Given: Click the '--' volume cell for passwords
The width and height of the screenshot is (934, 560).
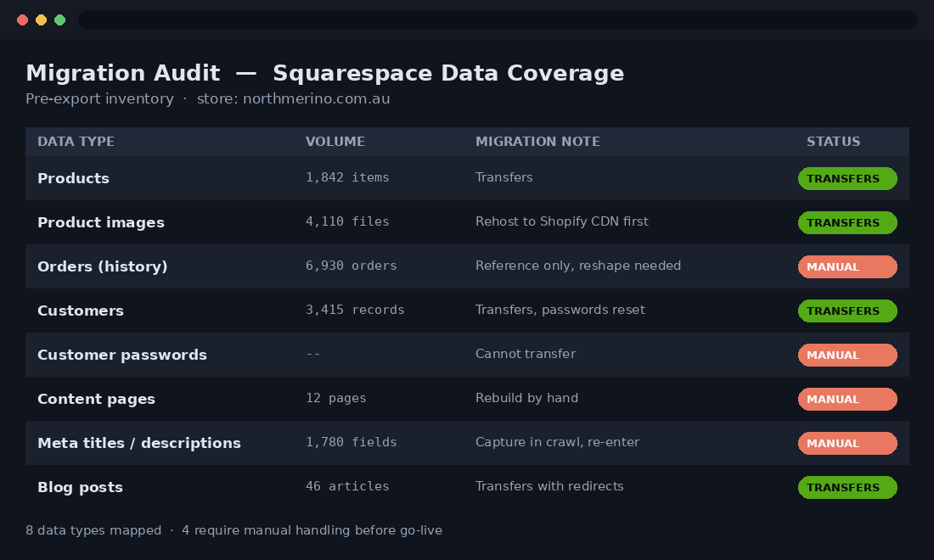Looking at the screenshot, I should click(313, 354).
